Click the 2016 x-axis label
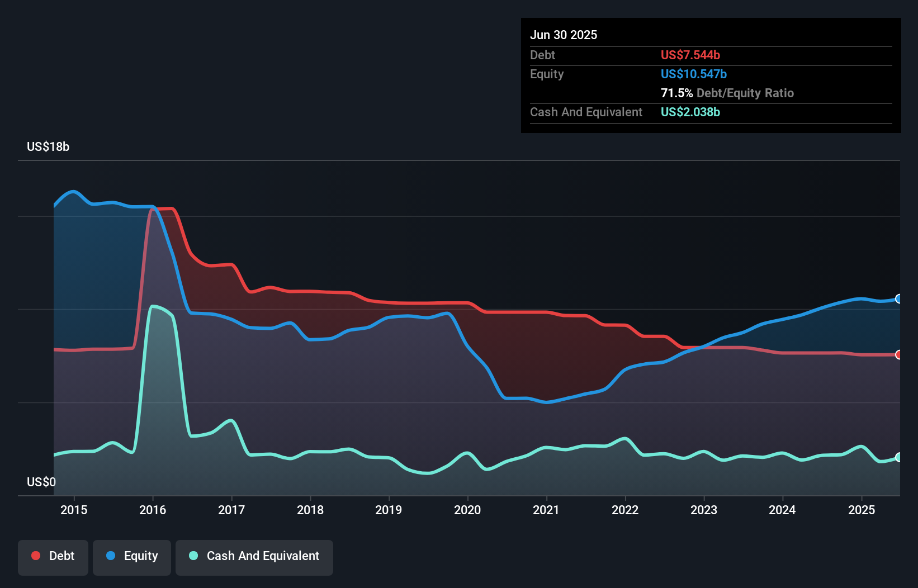This screenshot has height=588, width=918. click(x=153, y=510)
